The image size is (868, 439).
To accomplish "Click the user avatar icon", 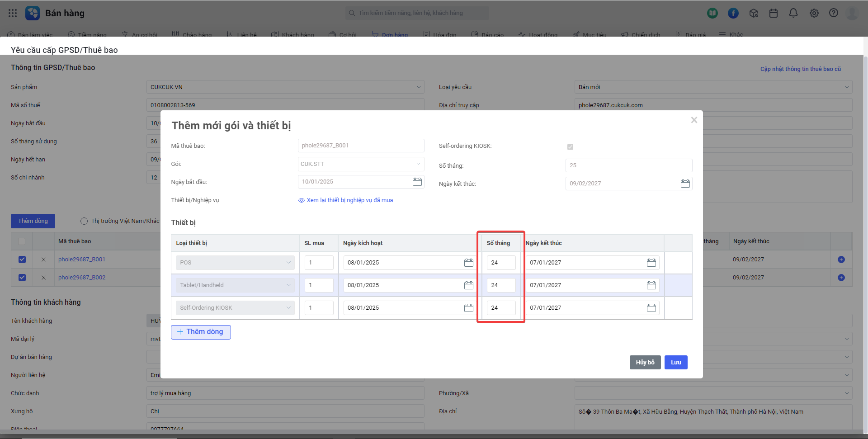I will tap(852, 13).
